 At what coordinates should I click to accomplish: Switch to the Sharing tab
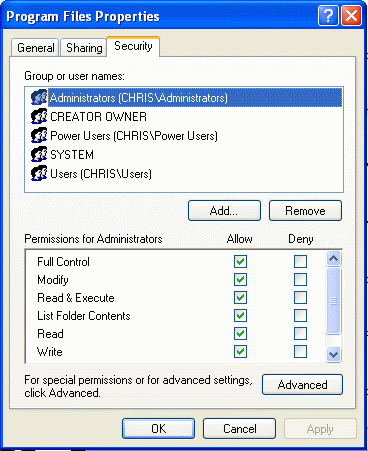[84, 48]
